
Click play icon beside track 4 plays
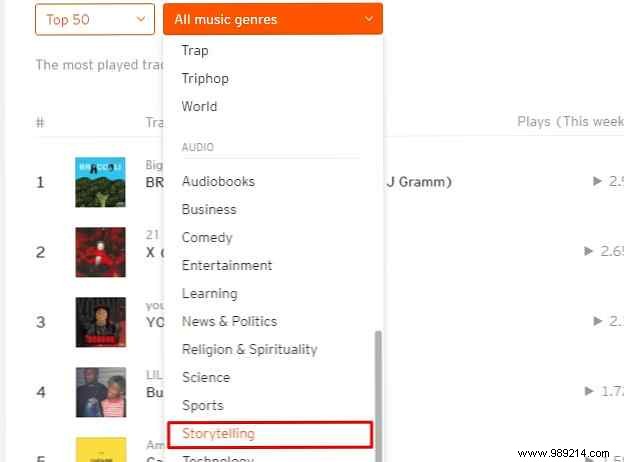coord(589,391)
